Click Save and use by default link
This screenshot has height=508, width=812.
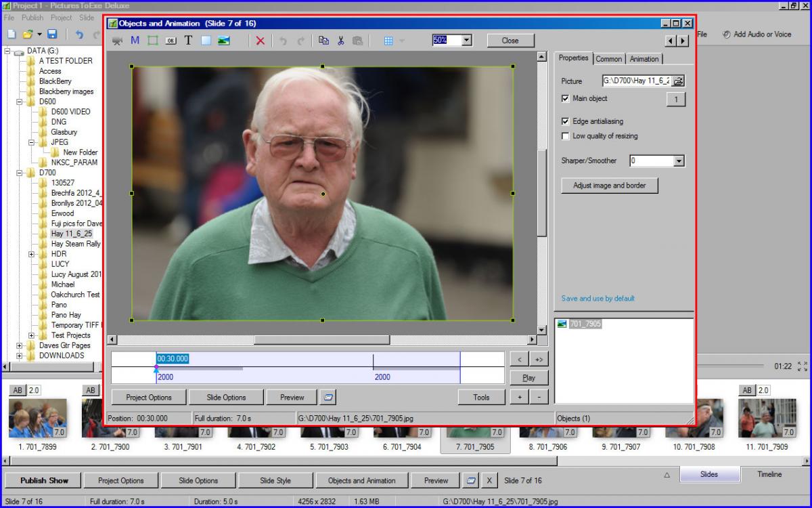[x=598, y=299]
